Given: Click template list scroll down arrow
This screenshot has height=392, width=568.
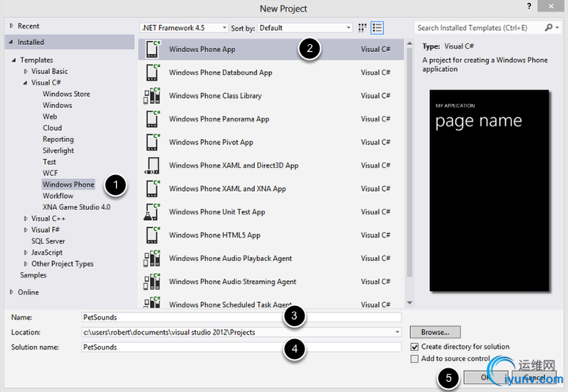Looking at the screenshot, I should point(409,303).
